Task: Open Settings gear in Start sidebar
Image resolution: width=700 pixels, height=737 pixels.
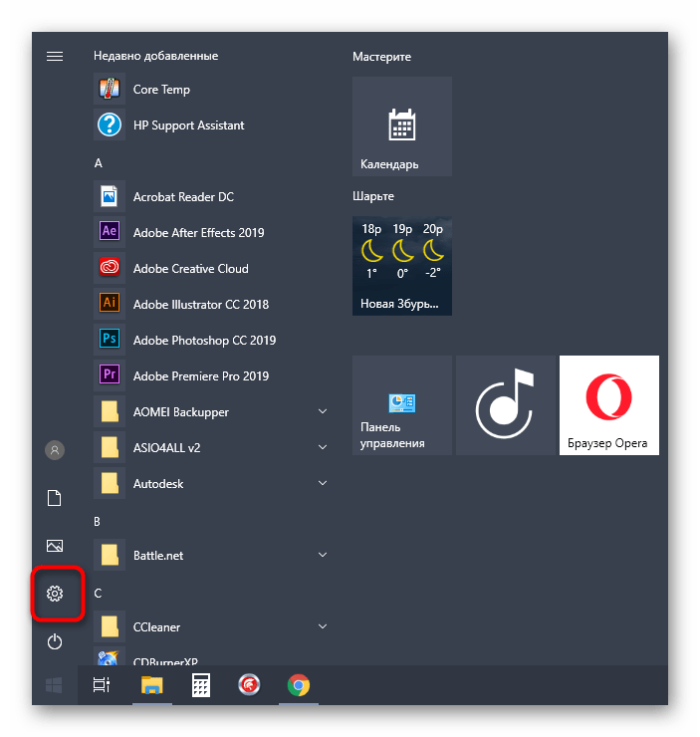Action: pos(55,594)
